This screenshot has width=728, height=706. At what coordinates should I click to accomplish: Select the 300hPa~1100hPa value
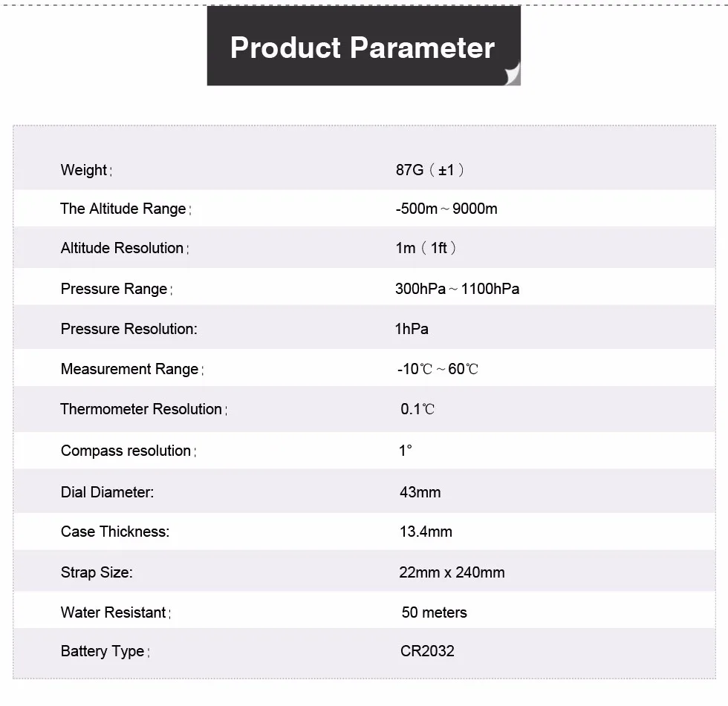coord(457,289)
